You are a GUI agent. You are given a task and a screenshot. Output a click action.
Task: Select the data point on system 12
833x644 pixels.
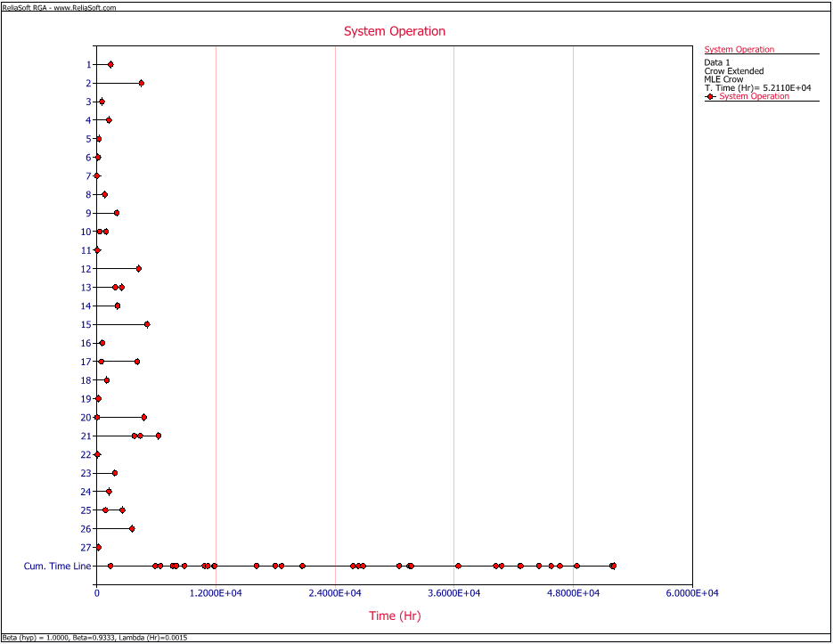(x=138, y=269)
